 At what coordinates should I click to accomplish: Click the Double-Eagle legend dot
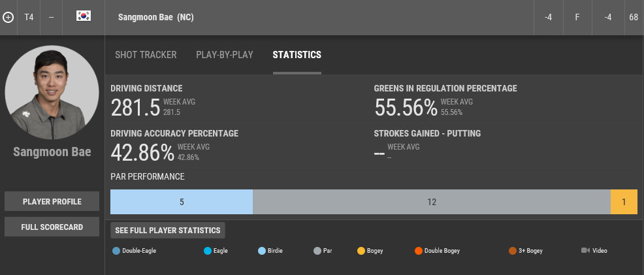pos(116,250)
